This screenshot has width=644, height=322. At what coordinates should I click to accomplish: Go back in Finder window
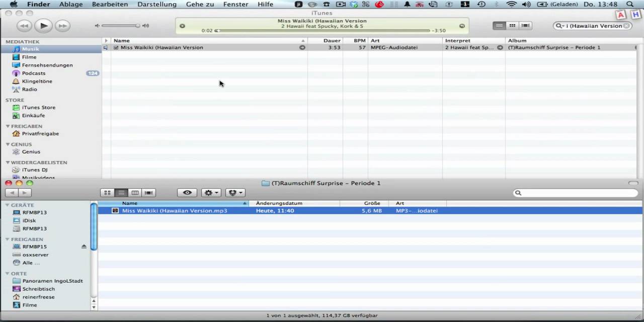[12, 193]
